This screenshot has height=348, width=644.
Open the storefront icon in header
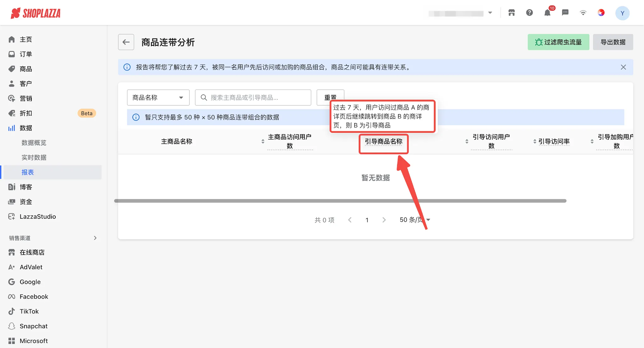point(512,13)
